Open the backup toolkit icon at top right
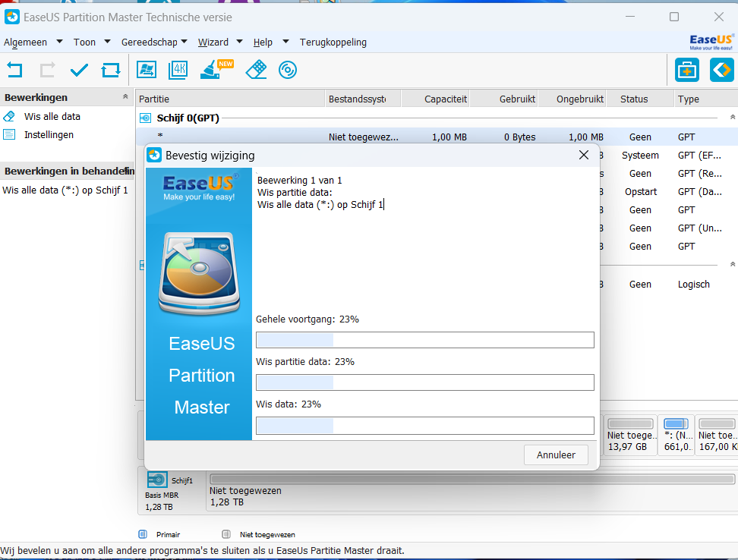This screenshot has height=560, width=738. tap(686, 70)
